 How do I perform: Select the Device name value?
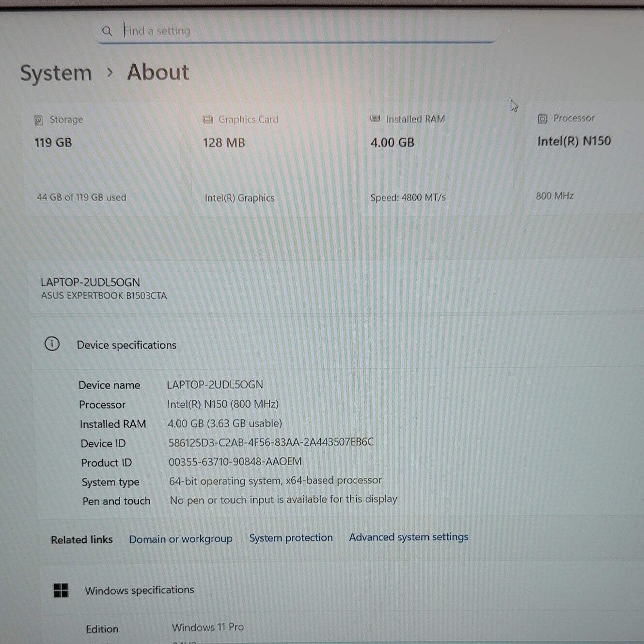pyautogui.click(x=215, y=385)
